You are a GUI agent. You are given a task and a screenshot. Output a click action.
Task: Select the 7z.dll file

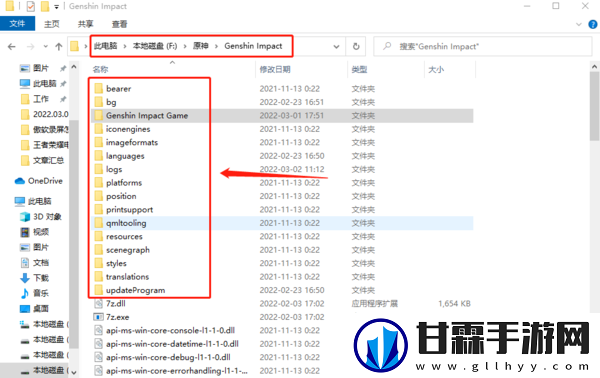coord(116,303)
